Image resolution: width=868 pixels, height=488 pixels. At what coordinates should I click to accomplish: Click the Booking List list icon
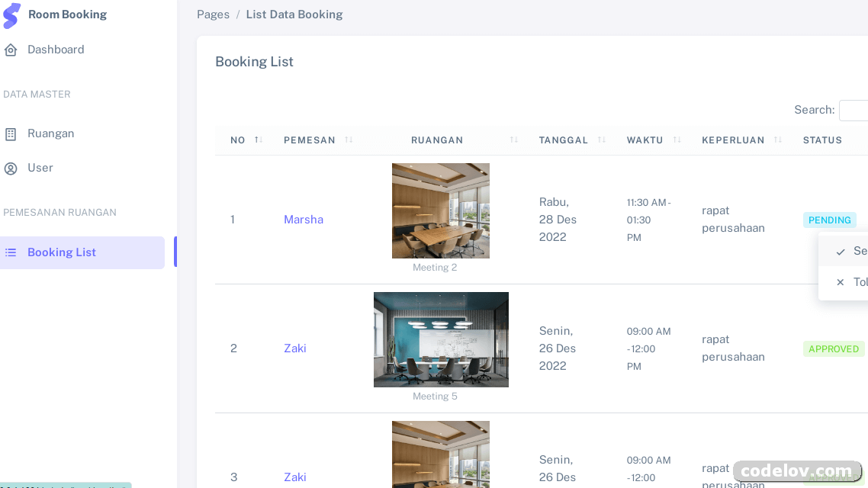11,253
